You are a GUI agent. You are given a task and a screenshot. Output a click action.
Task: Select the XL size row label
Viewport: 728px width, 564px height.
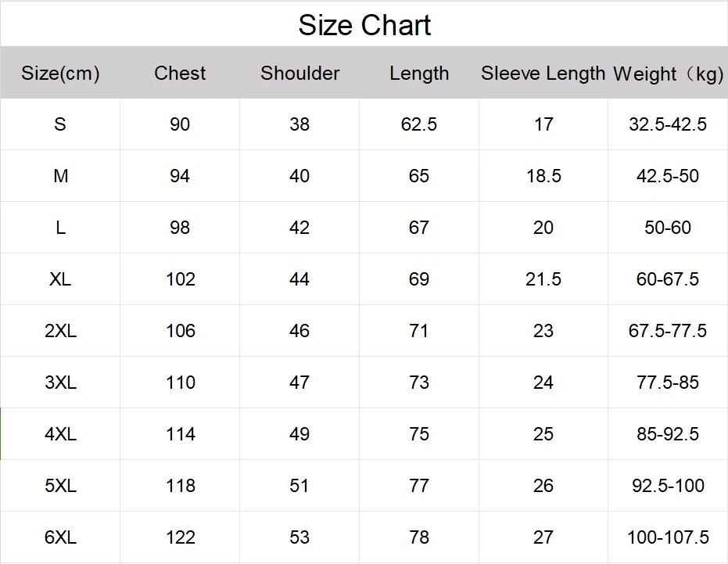click(x=60, y=279)
